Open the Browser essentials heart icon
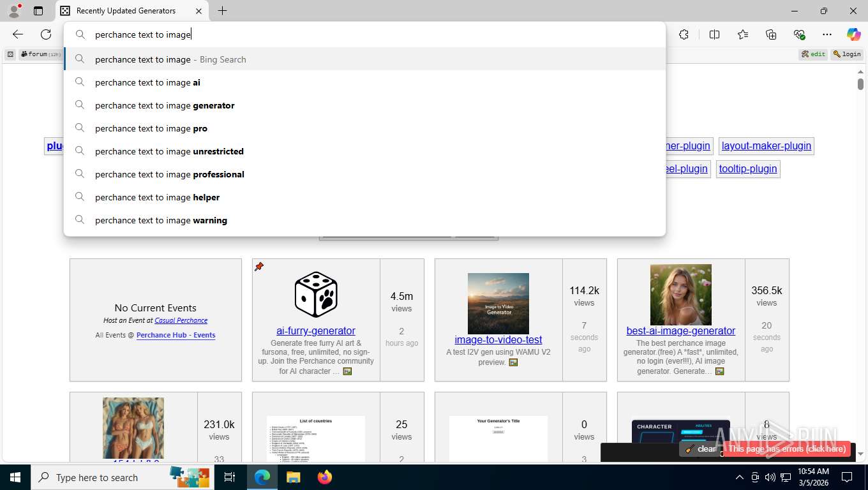 [x=799, y=34]
